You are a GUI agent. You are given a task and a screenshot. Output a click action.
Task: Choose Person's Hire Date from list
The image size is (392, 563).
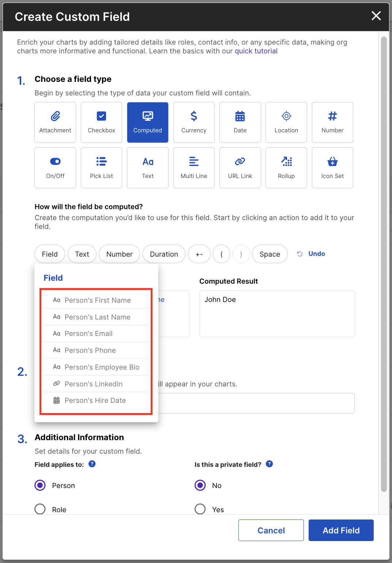pos(96,400)
